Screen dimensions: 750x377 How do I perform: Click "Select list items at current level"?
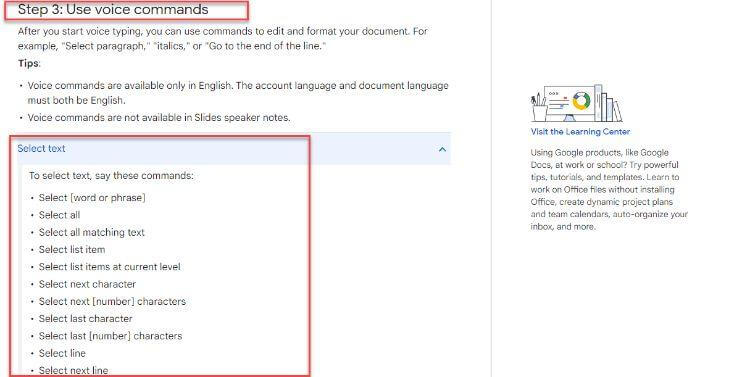[110, 266]
